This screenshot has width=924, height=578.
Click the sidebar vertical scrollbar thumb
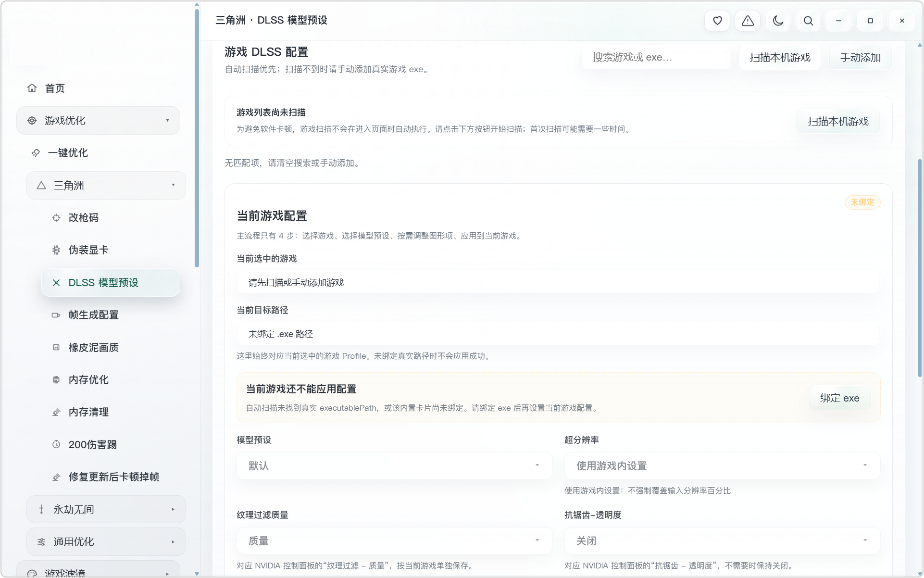click(x=197, y=138)
